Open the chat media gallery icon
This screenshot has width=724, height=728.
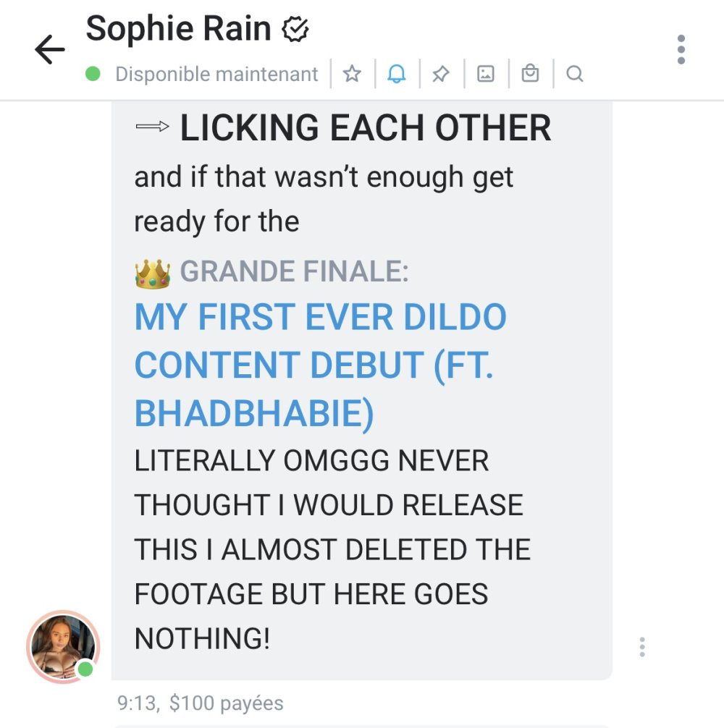(x=486, y=73)
